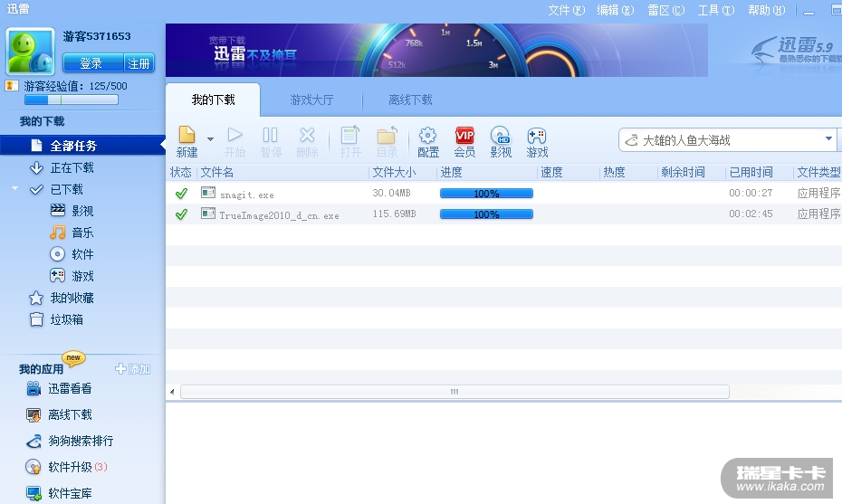Open the 游戏 gamepad toolbar icon
842x504 pixels.
click(x=537, y=142)
